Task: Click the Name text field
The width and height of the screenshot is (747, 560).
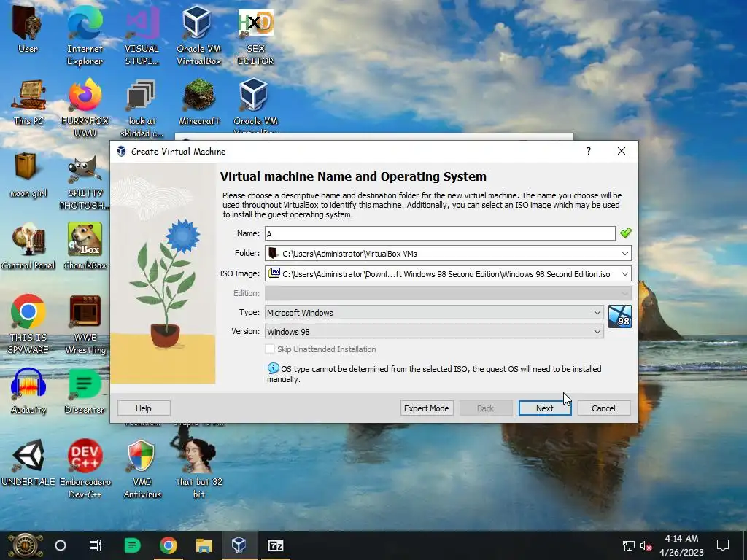Action: pyautogui.click(x=440, y=233)
